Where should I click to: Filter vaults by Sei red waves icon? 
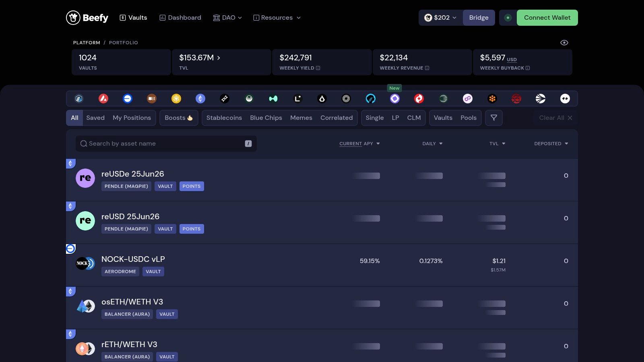click(x=516, y=99)
